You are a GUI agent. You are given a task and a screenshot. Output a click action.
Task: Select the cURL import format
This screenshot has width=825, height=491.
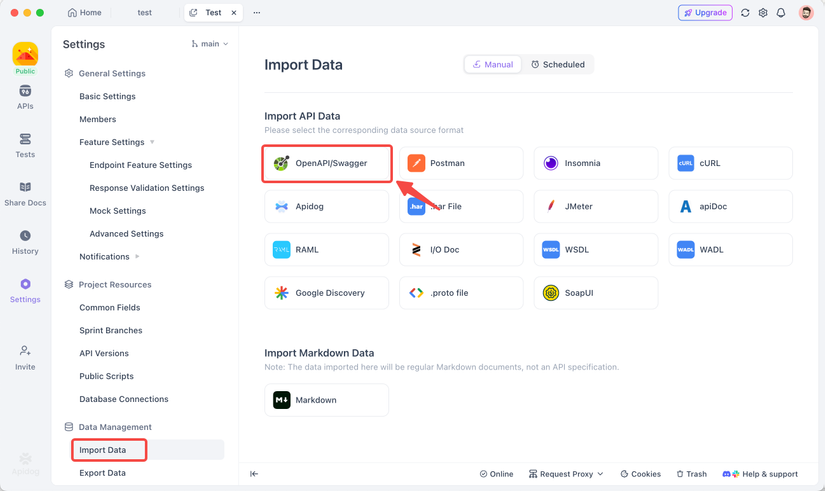[x=731, y=163]
